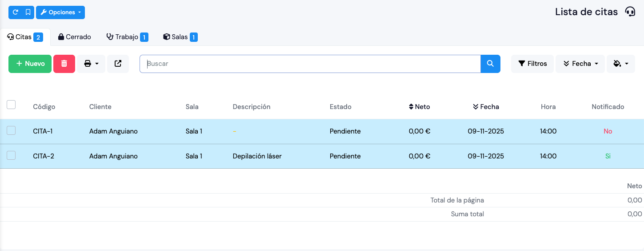Expand the printer options dropdown

coord(91,64)
